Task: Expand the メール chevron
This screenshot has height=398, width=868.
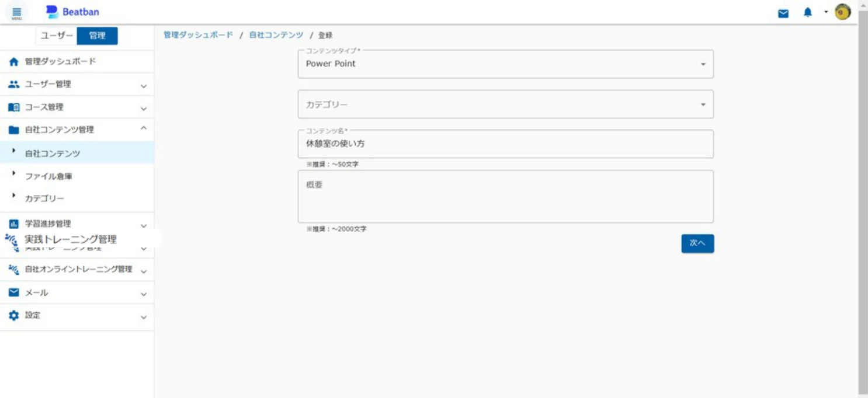Action: 144,295
